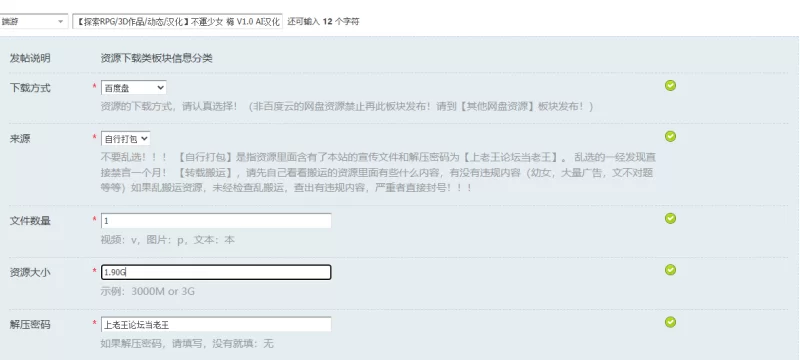Click the 还可输入 12 个字符 counter
Image resolution: width=800 pixels, height=360 pixels.
[323, 22]
